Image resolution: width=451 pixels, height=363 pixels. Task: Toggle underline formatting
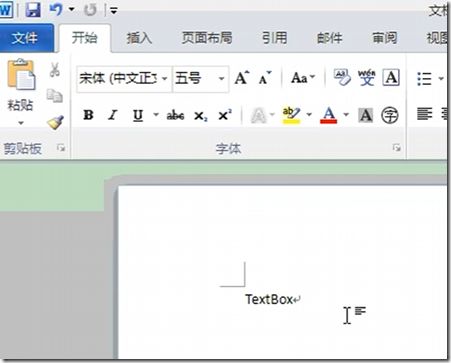(138, 116)
